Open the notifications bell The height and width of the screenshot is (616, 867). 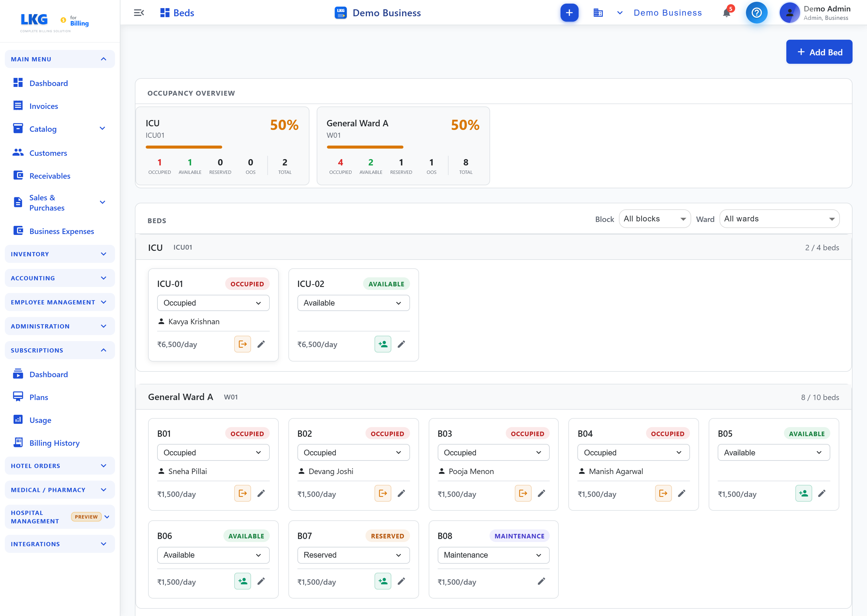pos(726,13)
